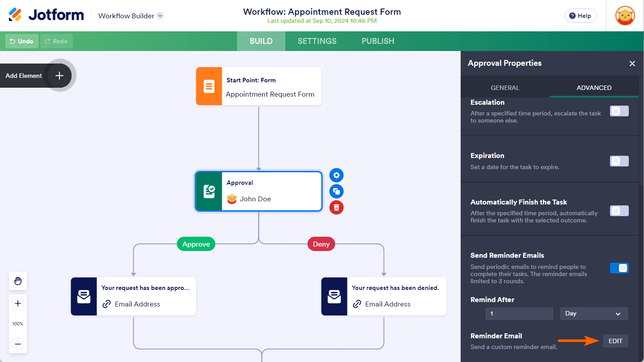
Task: Click the Add Element label
Action: (24, 76)
